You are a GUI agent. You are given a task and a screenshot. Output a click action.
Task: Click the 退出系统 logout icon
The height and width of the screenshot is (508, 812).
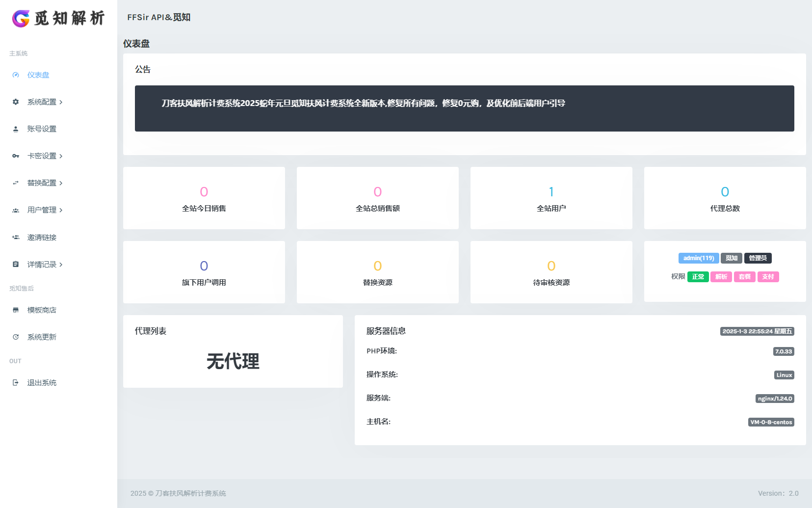15,382
